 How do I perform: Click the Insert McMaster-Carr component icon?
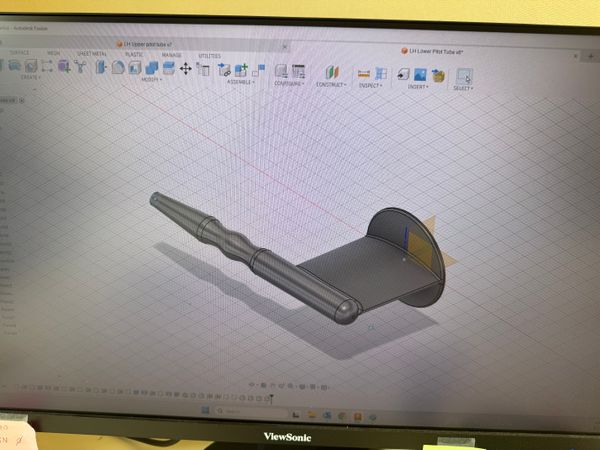point(438,75)
